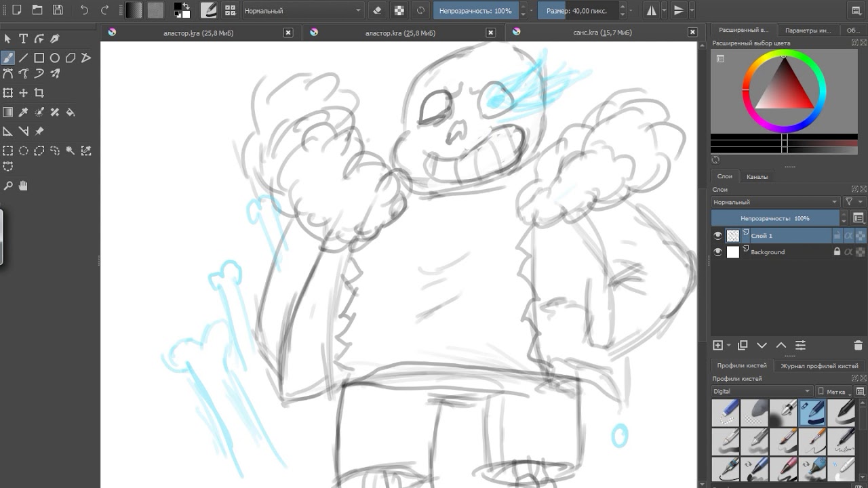
Task: Toggle lock on Слой 1 layer
Action: pos(837,235)
